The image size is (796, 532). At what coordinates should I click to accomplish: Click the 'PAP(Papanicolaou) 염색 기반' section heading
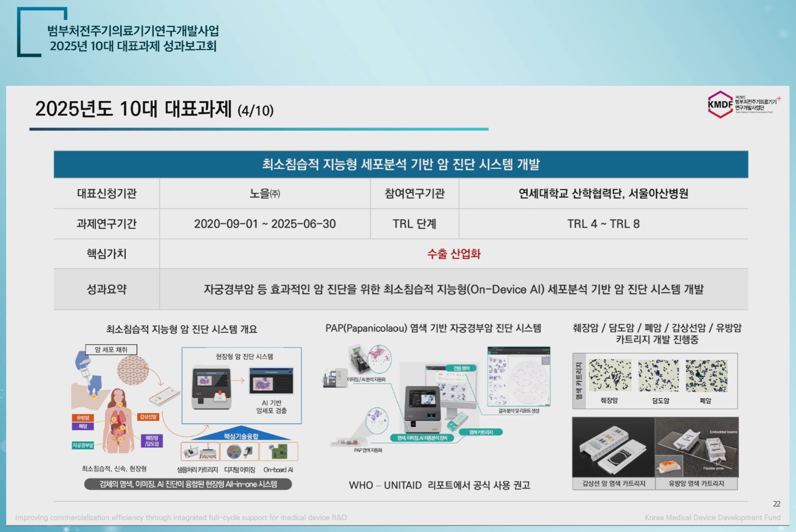click(x=433, y=328)
